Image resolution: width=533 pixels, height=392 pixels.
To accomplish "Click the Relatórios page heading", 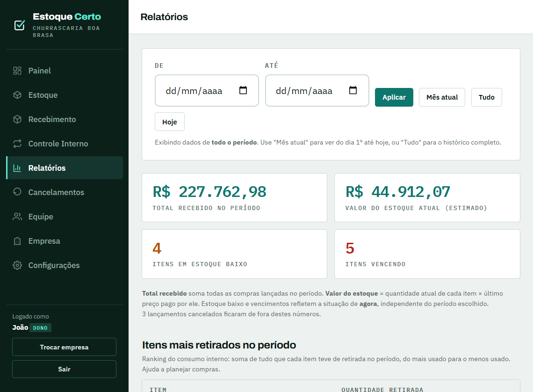I will click(x=164, y=17).
